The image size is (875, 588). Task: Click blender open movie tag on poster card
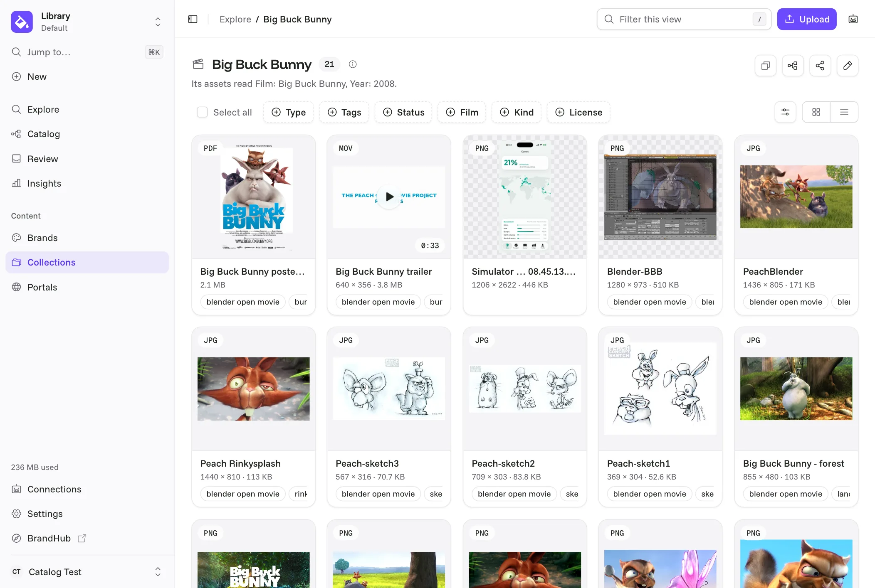243,302
